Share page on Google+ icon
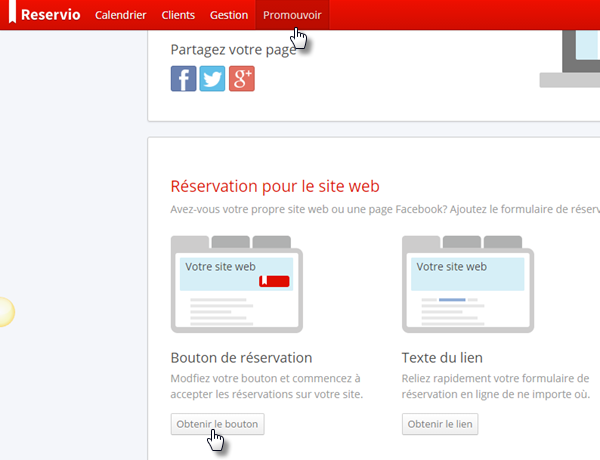The image size is (600, 460). click(241, 79)
